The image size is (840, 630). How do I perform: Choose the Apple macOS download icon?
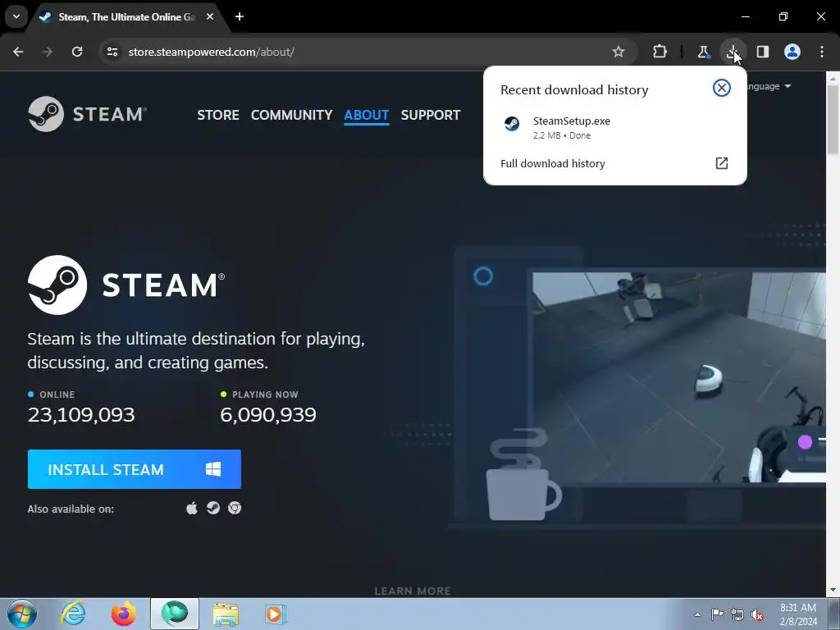coord(192,508)
